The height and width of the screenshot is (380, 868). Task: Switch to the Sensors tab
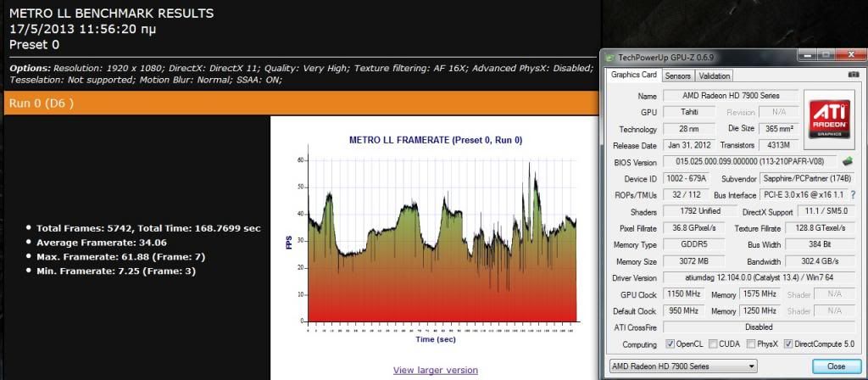pos(677,75)
